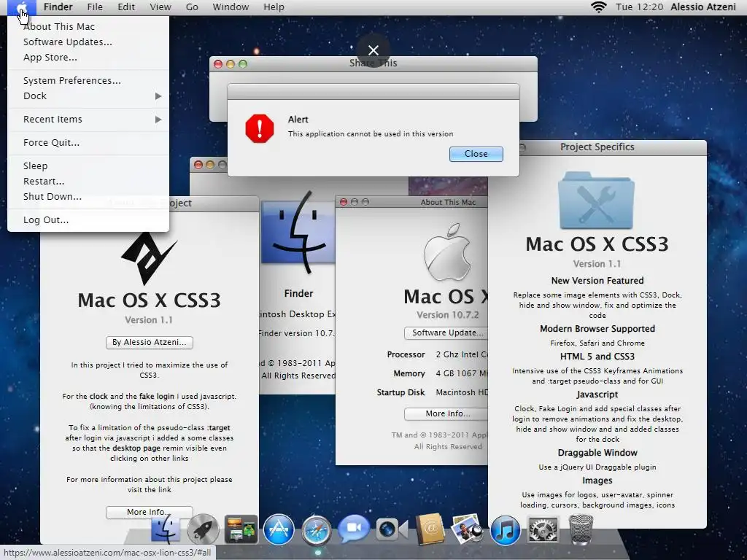This screenshot has height=560, width=747.
Task: Close the About This Mac window
Action: [x=344, y=202]
